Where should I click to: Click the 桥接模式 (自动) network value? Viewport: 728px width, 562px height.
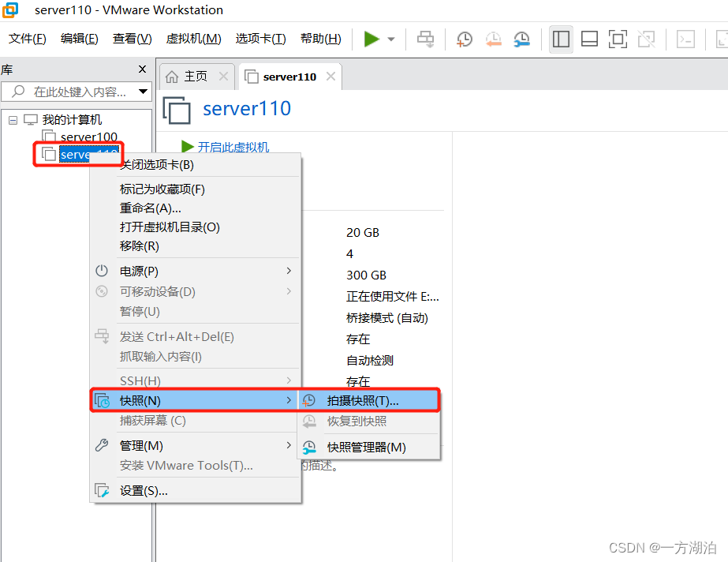(387, 317)
